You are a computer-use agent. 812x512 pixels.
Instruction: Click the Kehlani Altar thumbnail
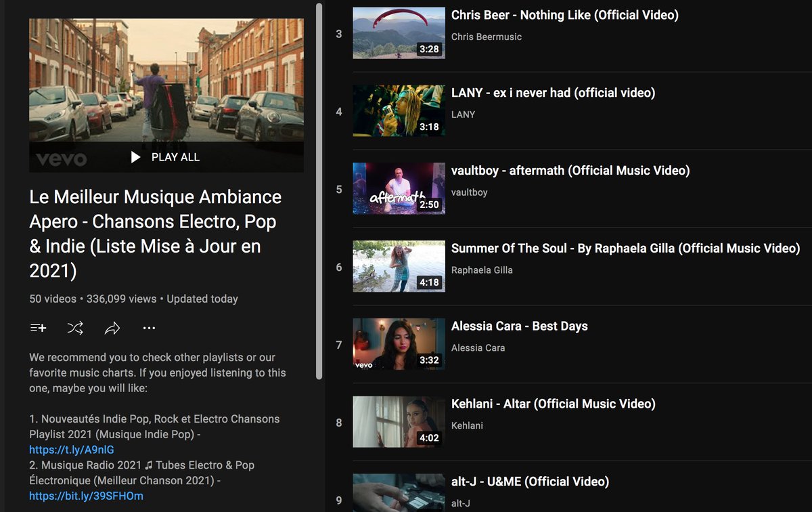[x=399, y=422]
